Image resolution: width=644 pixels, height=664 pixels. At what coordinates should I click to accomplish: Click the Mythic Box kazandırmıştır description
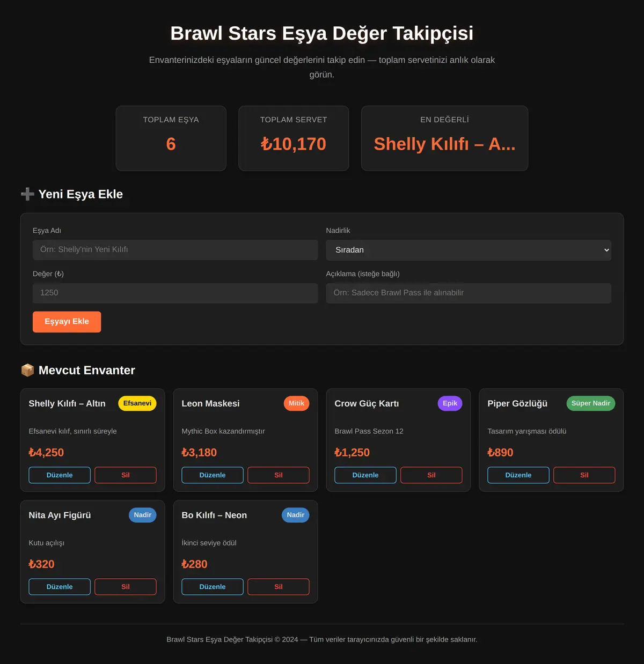click(x=223, y=431)
